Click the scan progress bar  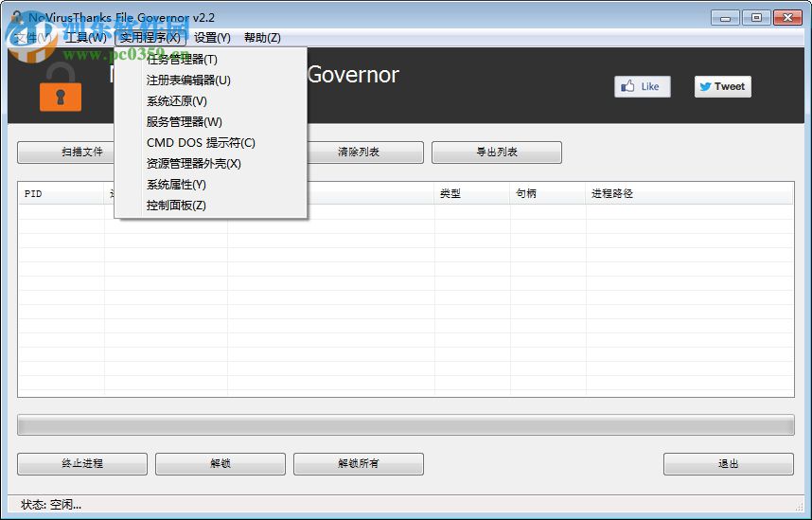(405, 424)
